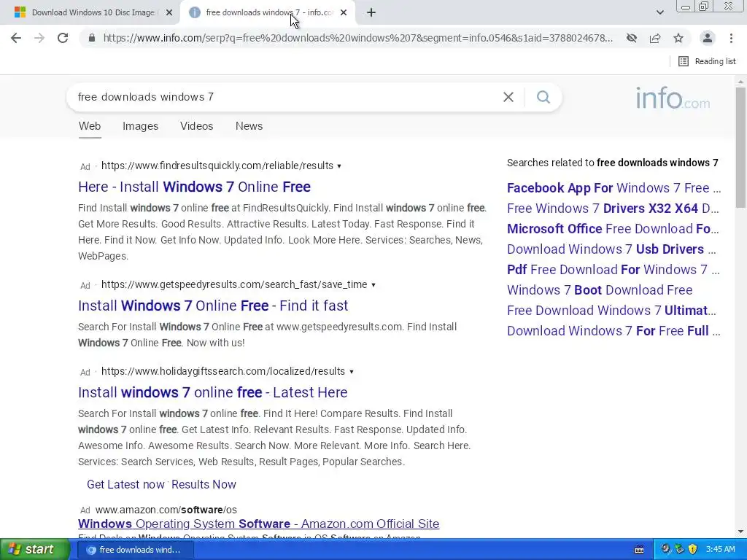Switch to Images results
The image size is (747, 560).
pyautogui.click(x=140, y=126)
